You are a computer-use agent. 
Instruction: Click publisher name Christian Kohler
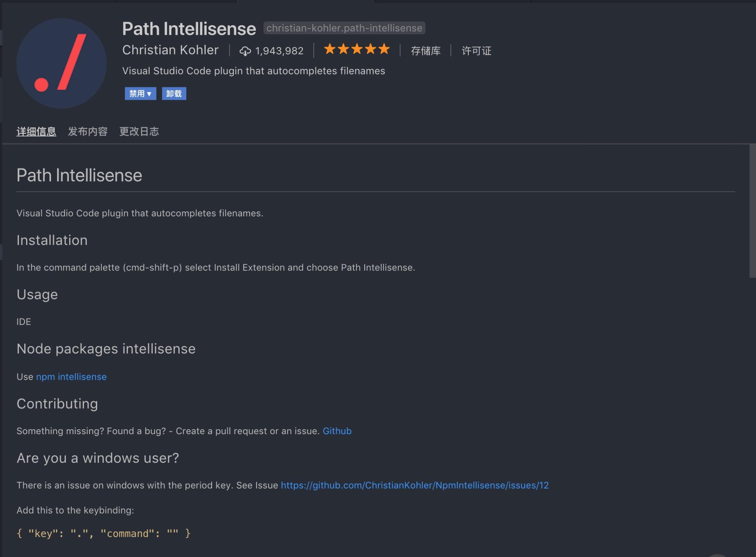pyautogui.click(x=170, y=50)
